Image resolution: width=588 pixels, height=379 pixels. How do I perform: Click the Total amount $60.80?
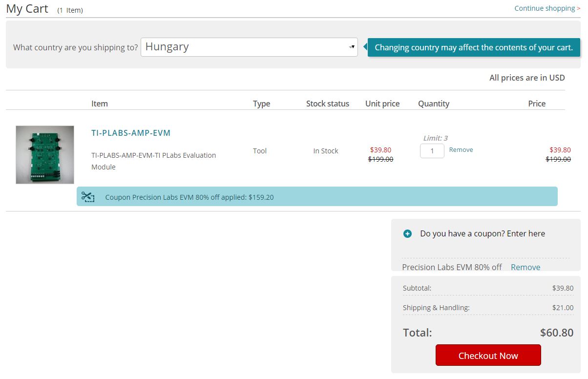pos(557,333)
